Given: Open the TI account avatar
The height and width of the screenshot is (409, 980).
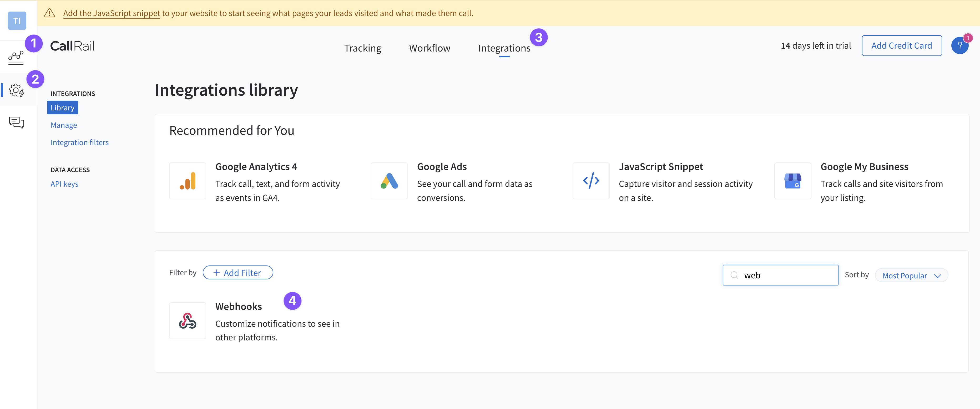Looking at the screenshot, I should pos(17,21).
